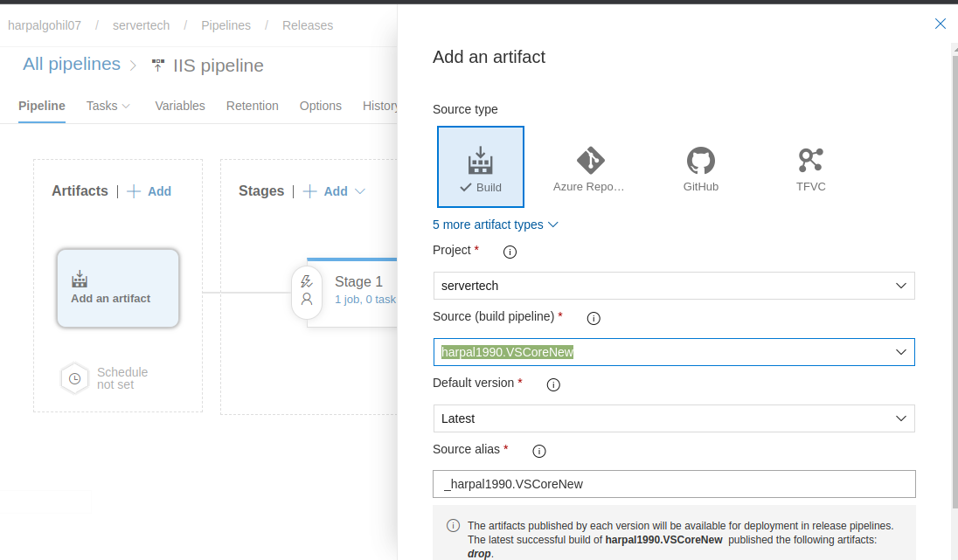Expand the Stages Add dropdown chevron
Image resolution: width=958 pixels, height=560 pixels.
point(360,191)
